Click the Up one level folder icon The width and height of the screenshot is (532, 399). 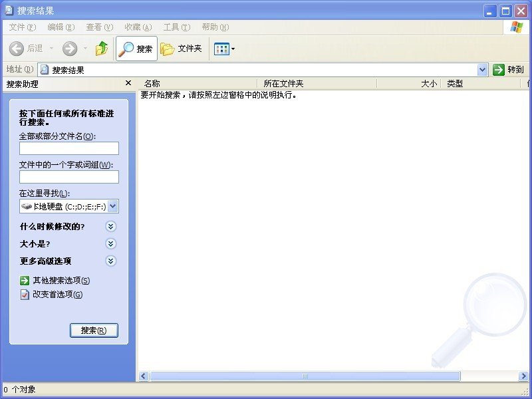[102, 49]
